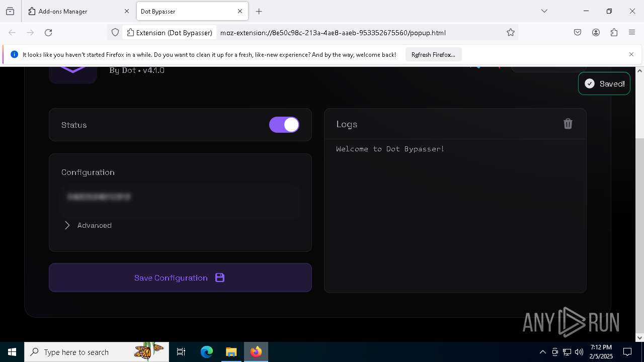This screenshot has width=644, height=362.
Task: Click the By Dot v4.1.0 text
Action: coord(137,70)
